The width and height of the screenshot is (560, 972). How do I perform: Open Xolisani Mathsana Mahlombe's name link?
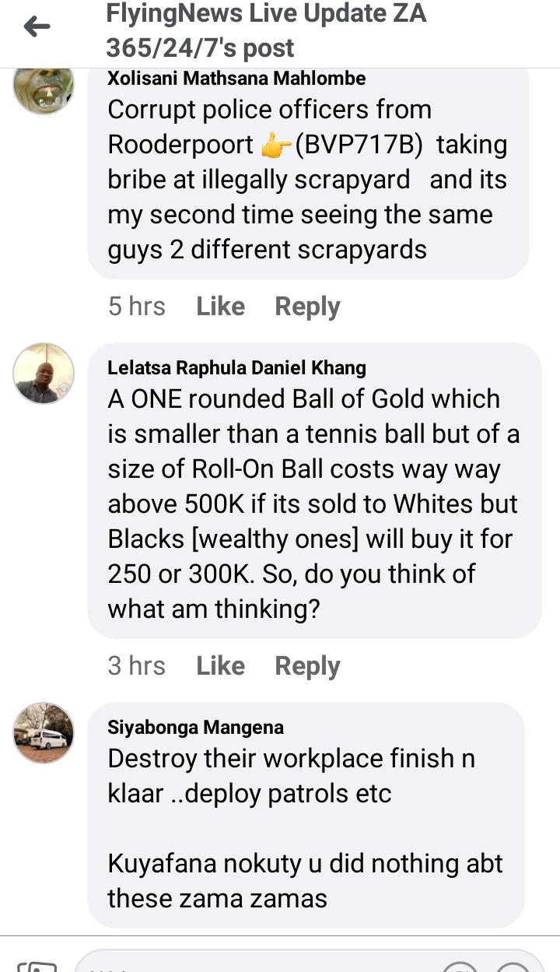tap(236, 79)
